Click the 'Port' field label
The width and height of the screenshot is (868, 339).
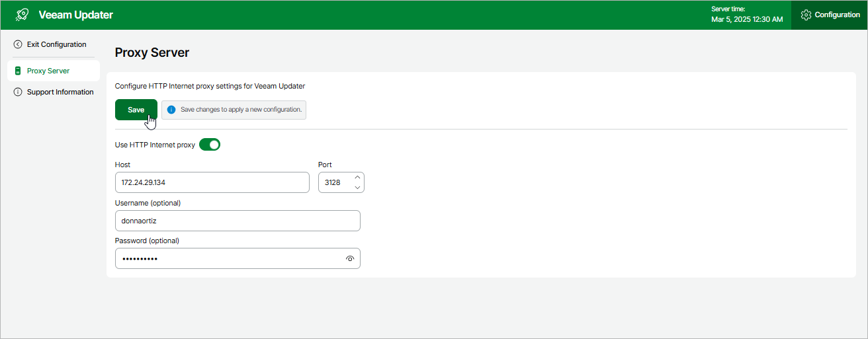coord(325,165)
